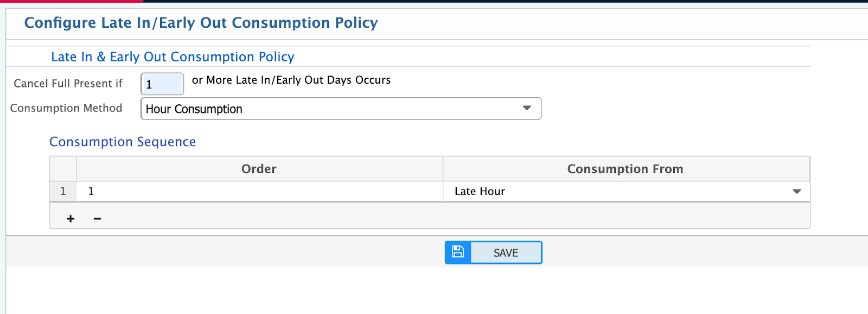
Task: Select row 1 in the sequence table
Action: click(x=62, y=191)
